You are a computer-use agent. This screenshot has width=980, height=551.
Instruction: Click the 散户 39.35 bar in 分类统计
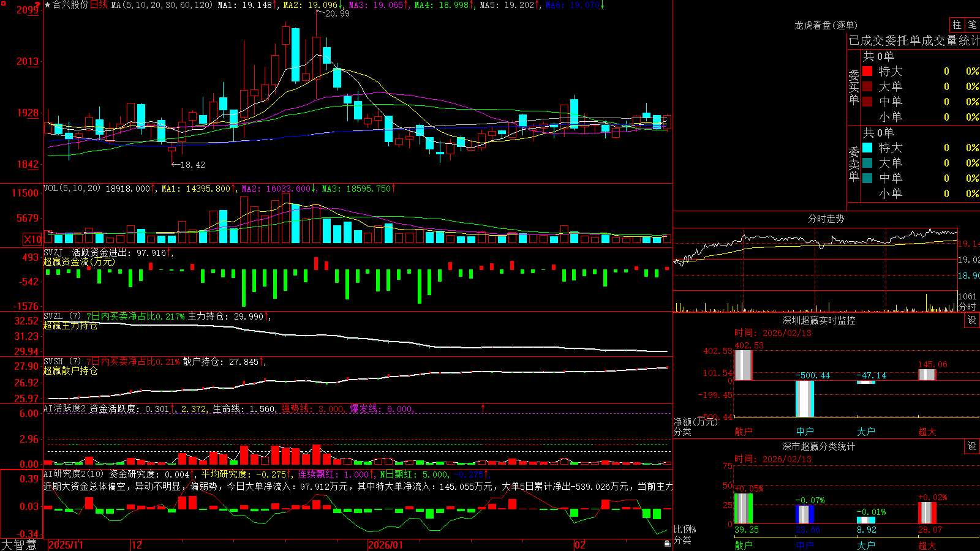pyautogui.click(x=743, y=508)
